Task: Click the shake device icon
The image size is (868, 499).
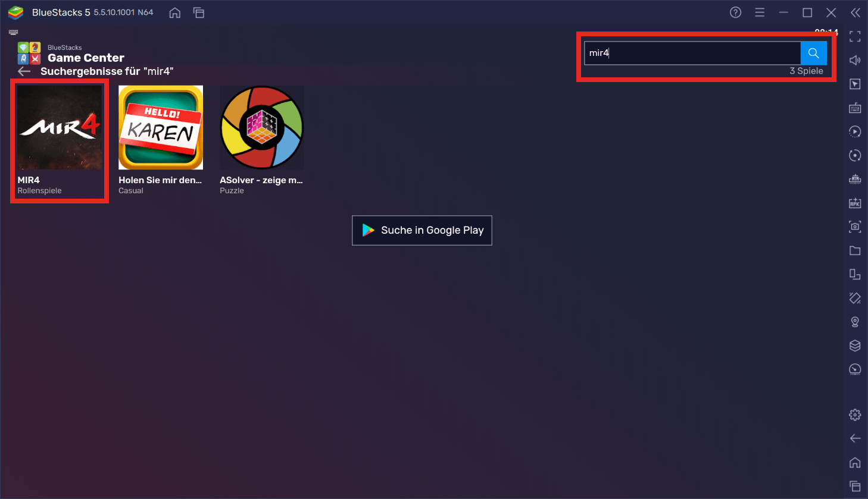Action: point(855,298)
